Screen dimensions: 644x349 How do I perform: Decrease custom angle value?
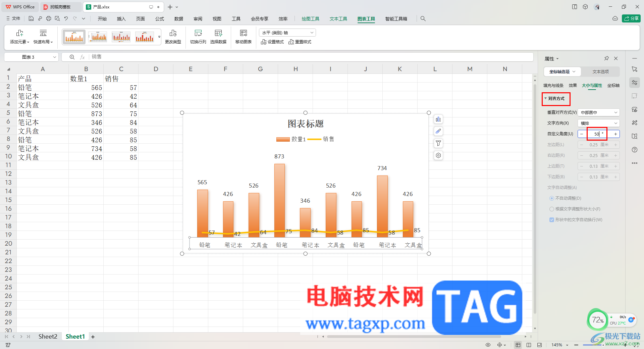(582, 134)
